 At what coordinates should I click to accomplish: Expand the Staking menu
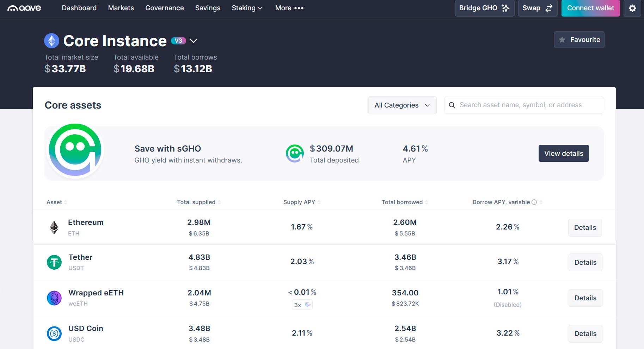coord(247,8)
